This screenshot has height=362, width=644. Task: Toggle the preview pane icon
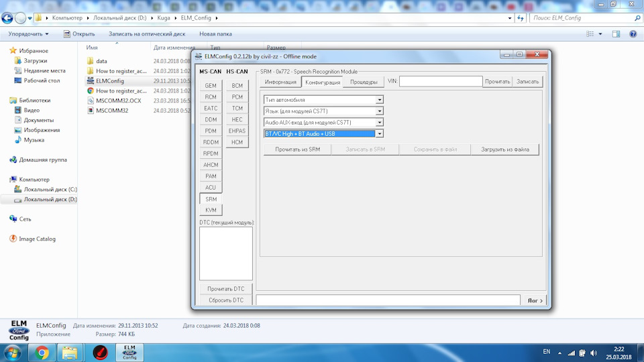(616, 34)
